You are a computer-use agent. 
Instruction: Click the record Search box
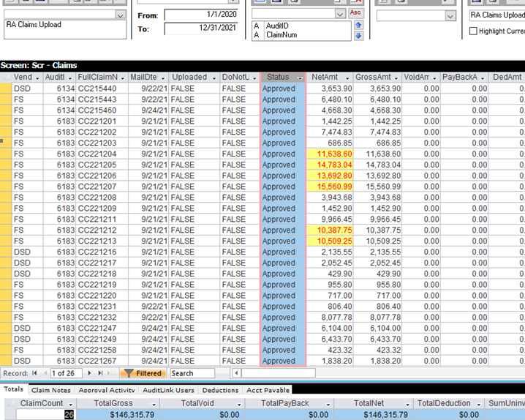click(192, 373)
